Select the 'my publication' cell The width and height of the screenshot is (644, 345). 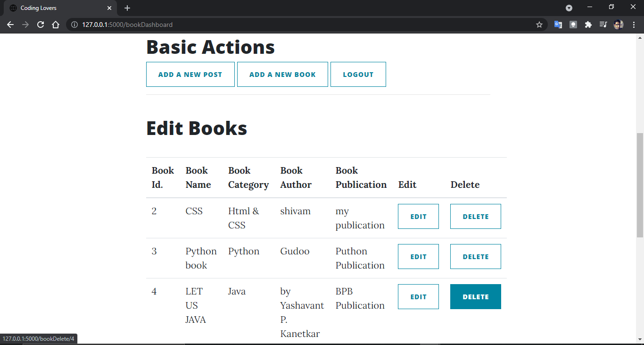point(360,218)
